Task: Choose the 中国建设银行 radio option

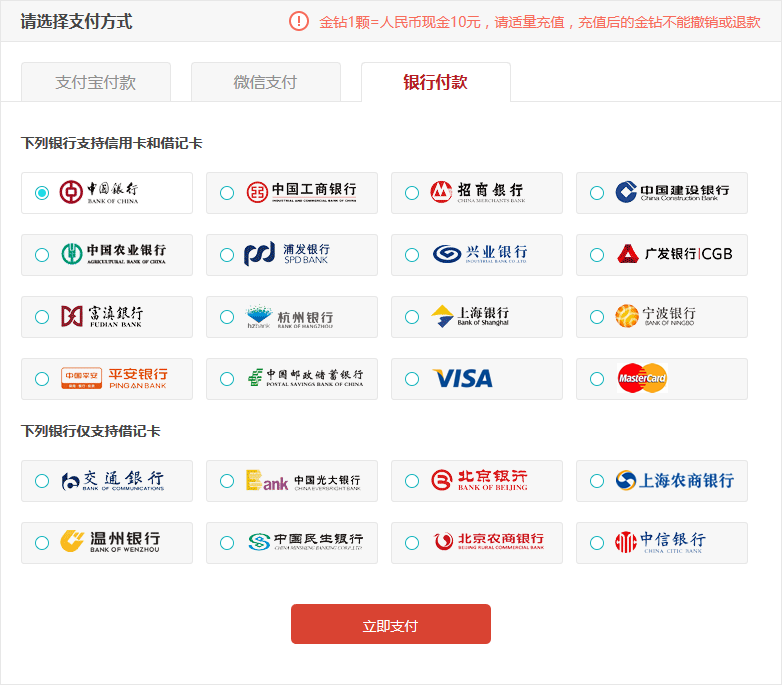Action: tap(597, 193)
